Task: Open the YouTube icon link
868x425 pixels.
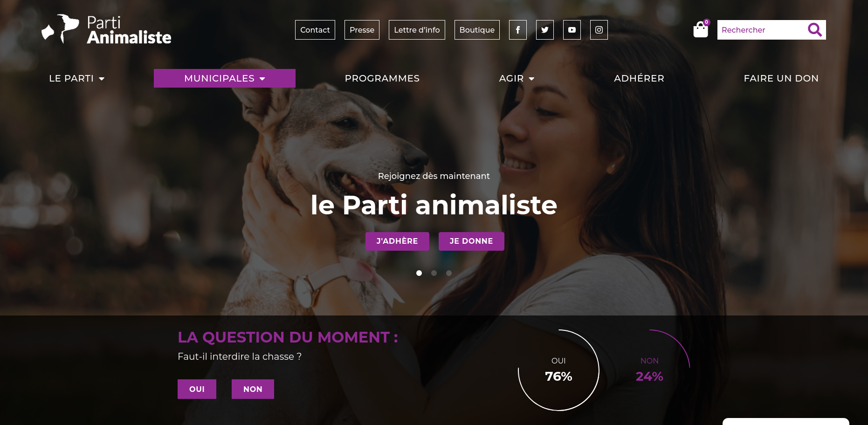Action: tap(572, 30)
